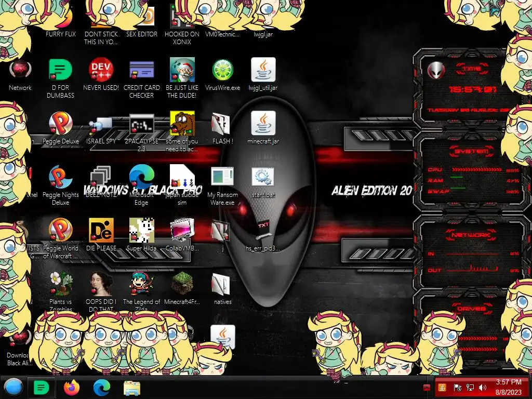Open the volume speaker tray icon
The height and width of the screenshot is (399, 532).
(x=483, y=387)
